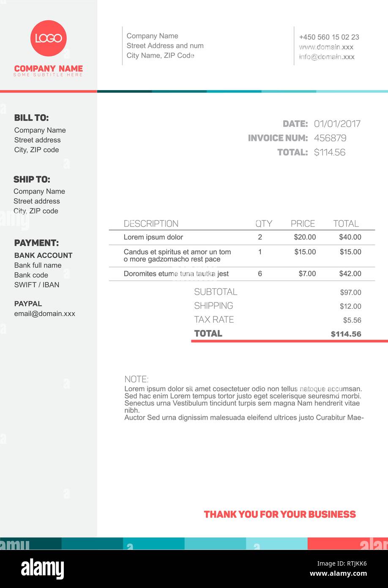
Task: Open the www.alamy.com link
Action: click(x=338, y=574)
